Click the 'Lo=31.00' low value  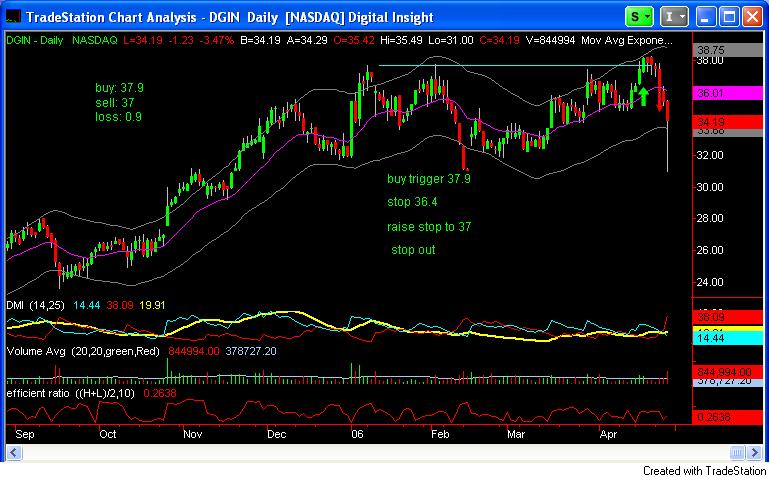(453, 41)
